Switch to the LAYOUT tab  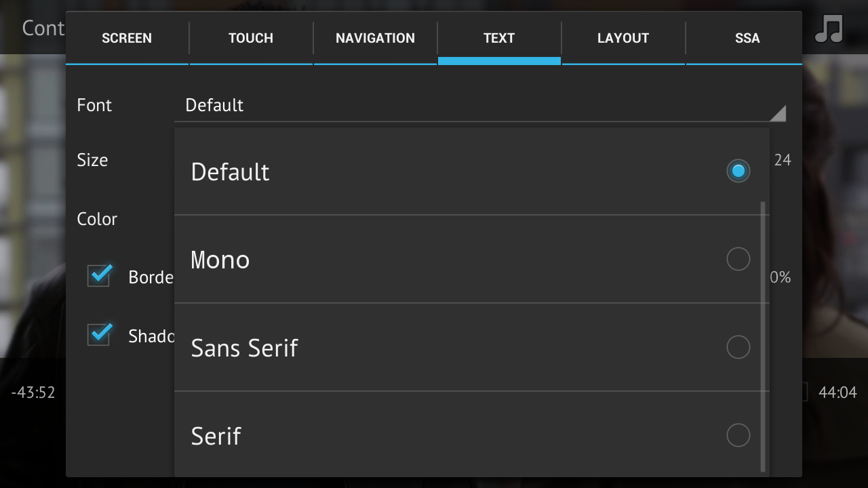(623, 38)
